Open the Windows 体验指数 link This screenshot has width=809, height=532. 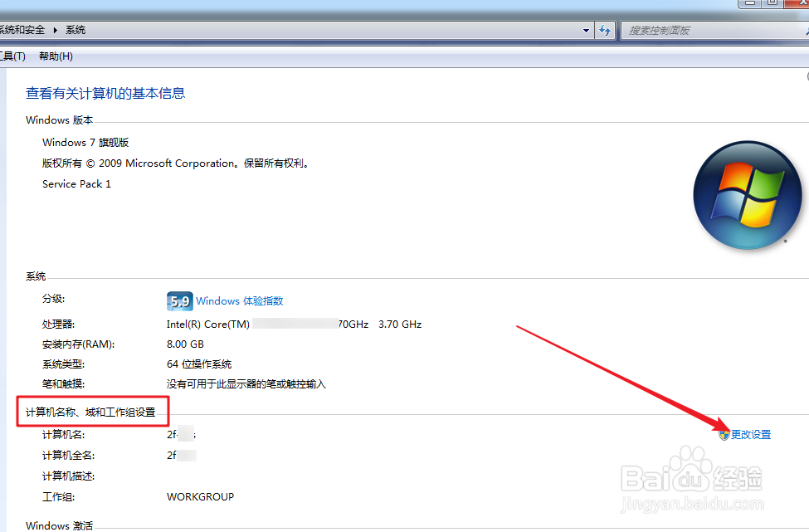tap(240, 300)
